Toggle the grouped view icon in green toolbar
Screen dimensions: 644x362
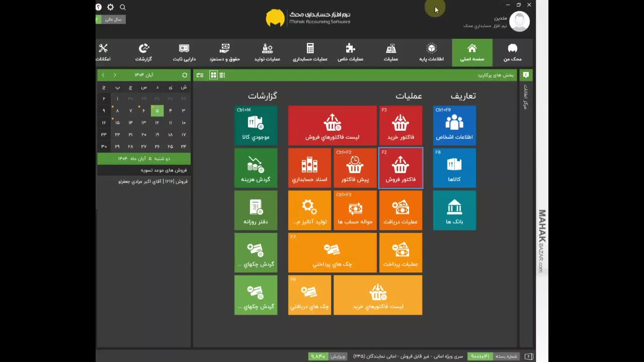click(200, 75)
